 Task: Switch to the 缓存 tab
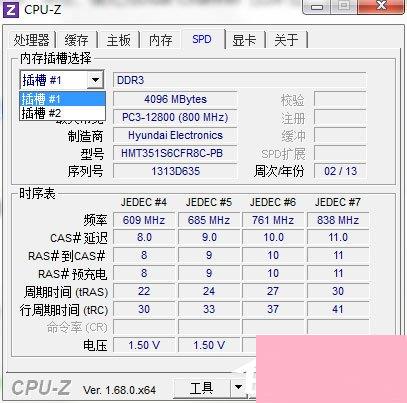point(76,40)
